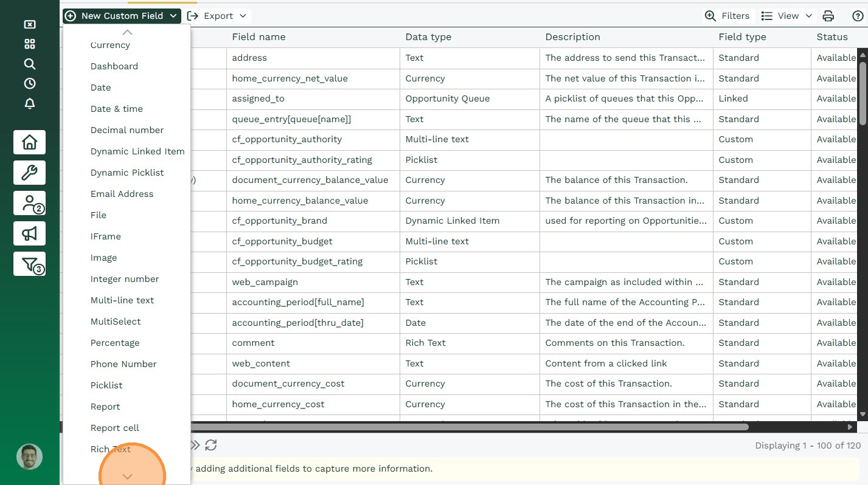Open the View dropdown menu
The height and width of the screenshot is (485, 868).
[x=786, y=16]
